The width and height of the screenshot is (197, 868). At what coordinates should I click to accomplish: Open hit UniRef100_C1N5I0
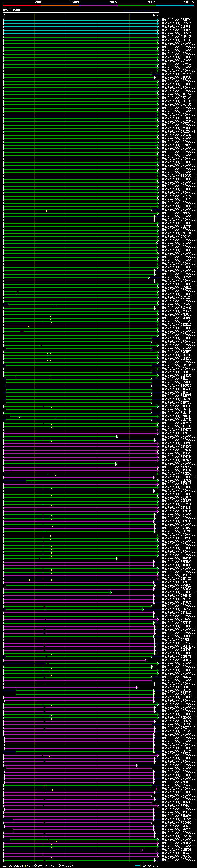(176, 33)
